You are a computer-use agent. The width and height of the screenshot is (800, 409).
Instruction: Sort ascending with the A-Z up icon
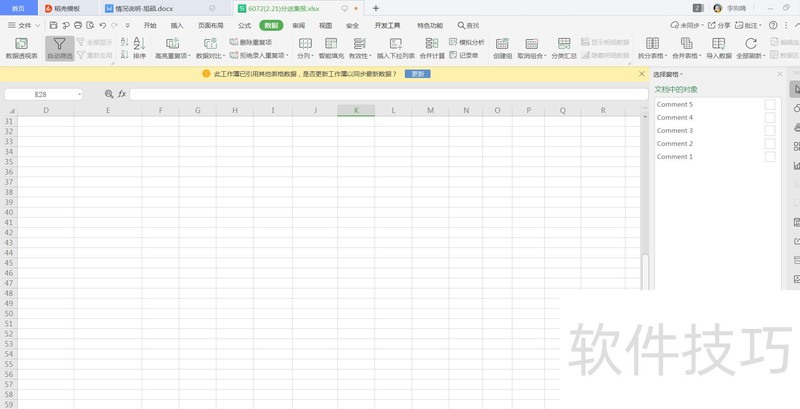point(124,42)
